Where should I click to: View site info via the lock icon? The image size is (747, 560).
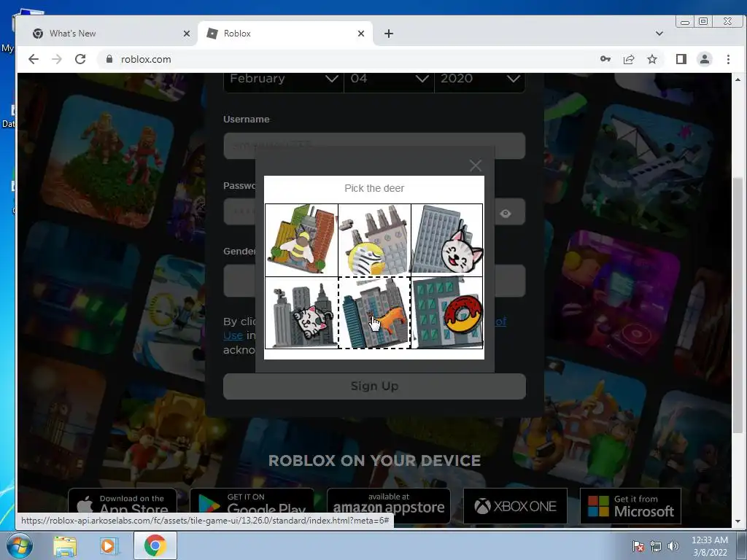click(109, 59)
